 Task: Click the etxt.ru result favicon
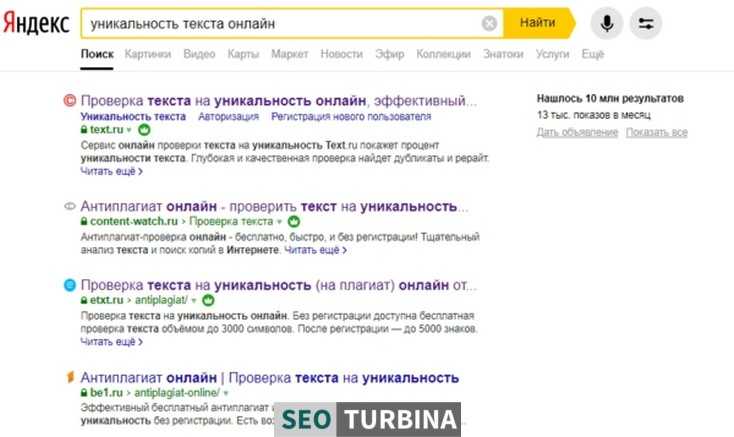70,284
